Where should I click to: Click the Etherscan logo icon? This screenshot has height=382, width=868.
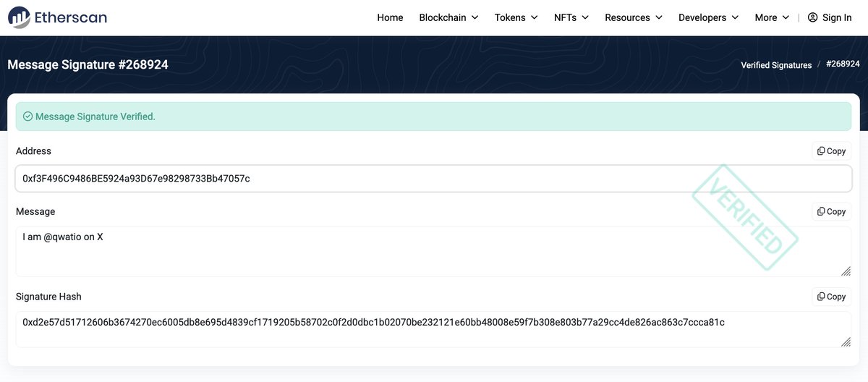pos(19,17)
